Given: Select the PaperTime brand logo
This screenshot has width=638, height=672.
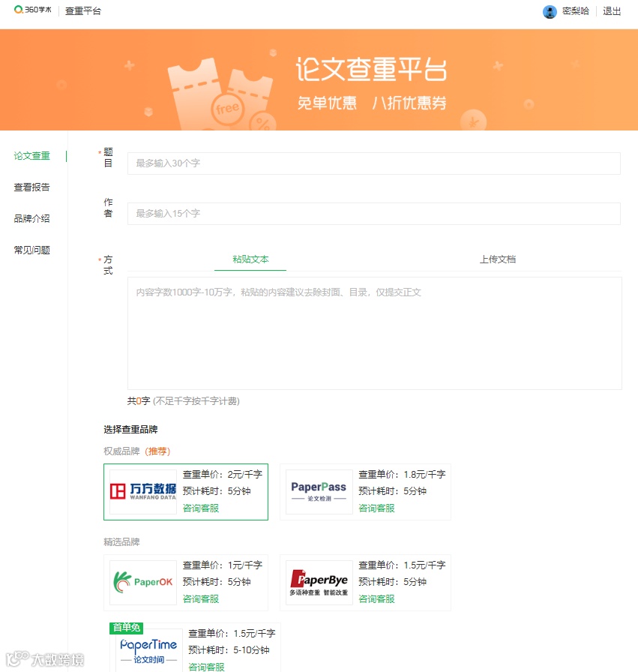Looking at the screenshot, I should click(x=148, y=652).
